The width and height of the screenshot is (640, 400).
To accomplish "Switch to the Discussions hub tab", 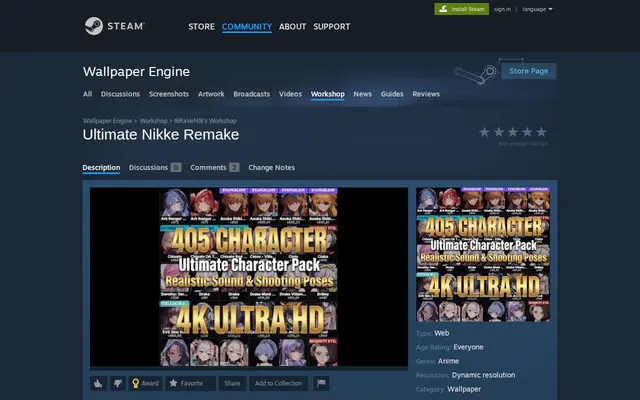I will 120,94.
